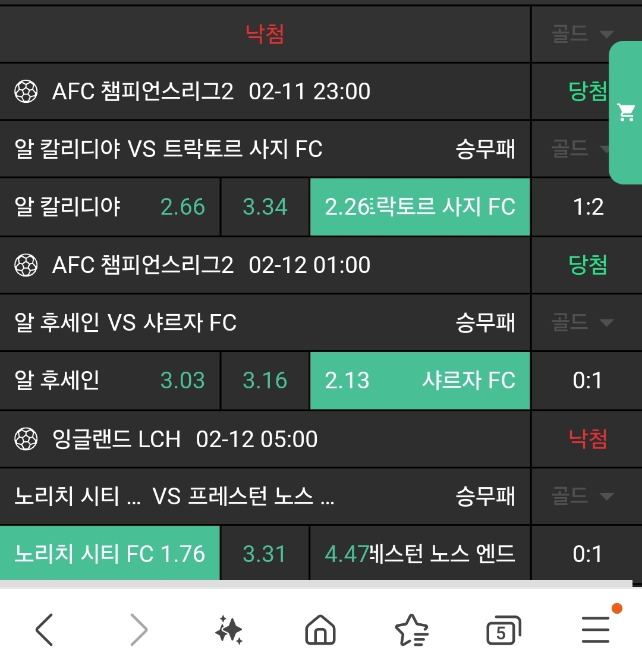Click soccer ball icon for 02-11 23:00 match
This screenshot has width=642, height=672.
coord(26,92)
